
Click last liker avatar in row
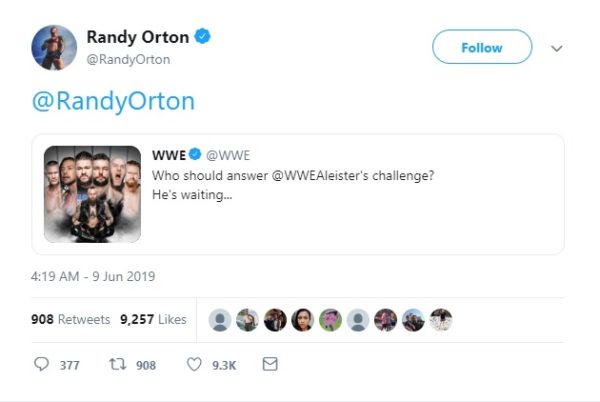[441, 320]
